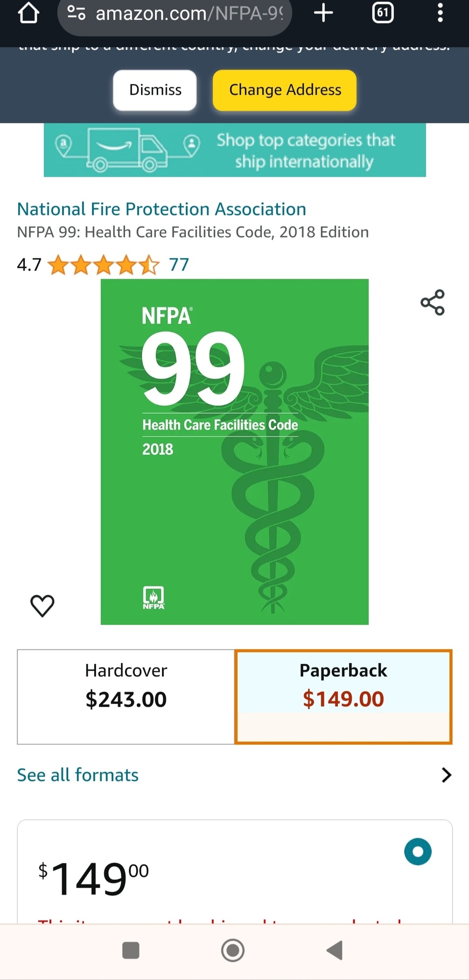The height and width of the screenshot is (980, 469).
Task: Open the star rating details
Action: [103, 264]
